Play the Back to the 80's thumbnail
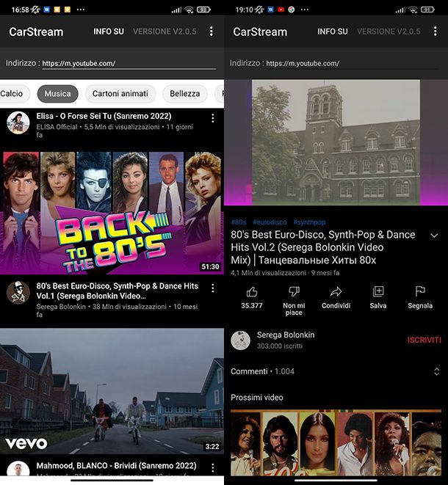The height and width of the screenshot is (485, 448). pos(112,213)
